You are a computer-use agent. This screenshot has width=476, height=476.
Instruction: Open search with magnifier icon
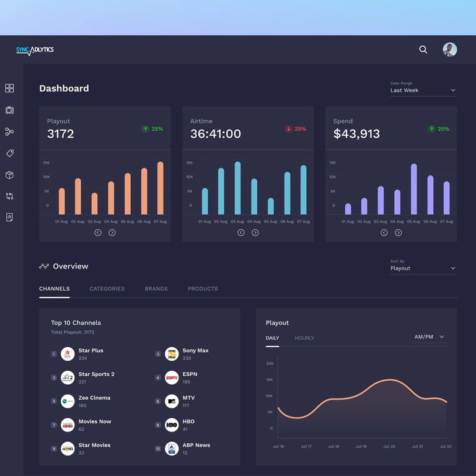coord(423,50)
